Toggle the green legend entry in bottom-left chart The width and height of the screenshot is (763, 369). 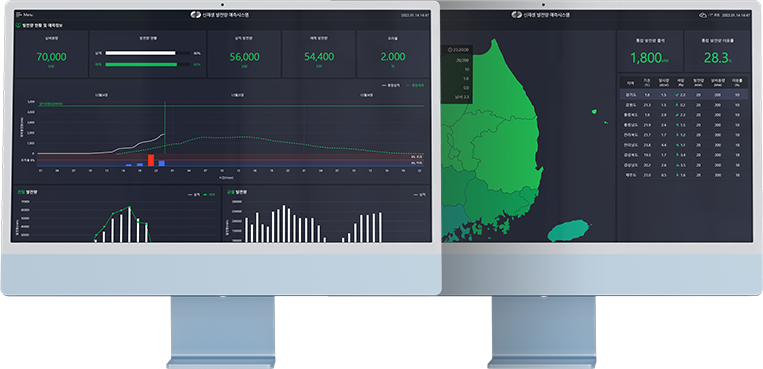tap(210, 195)
